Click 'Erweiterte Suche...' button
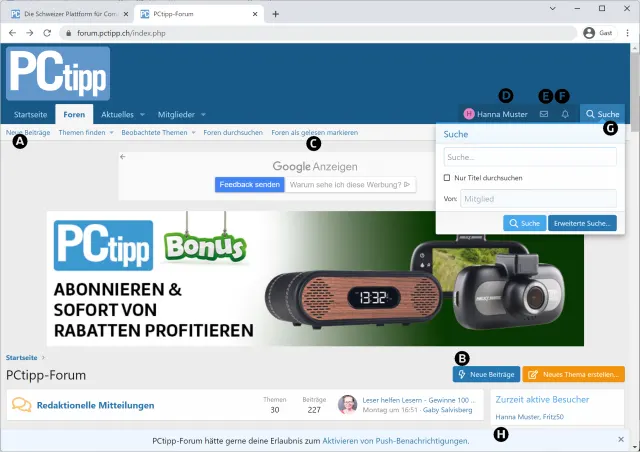Image resolution: width=640 pixels, height=452 pixels. (582, 223)
